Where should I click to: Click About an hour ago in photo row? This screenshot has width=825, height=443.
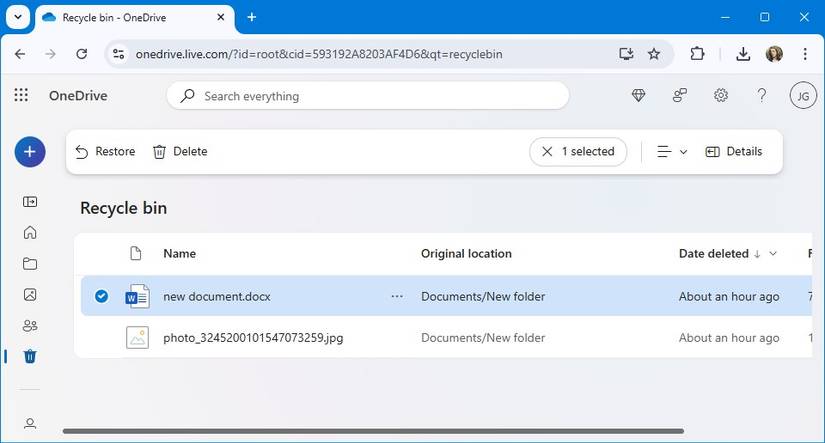click(x=729, y=338)
